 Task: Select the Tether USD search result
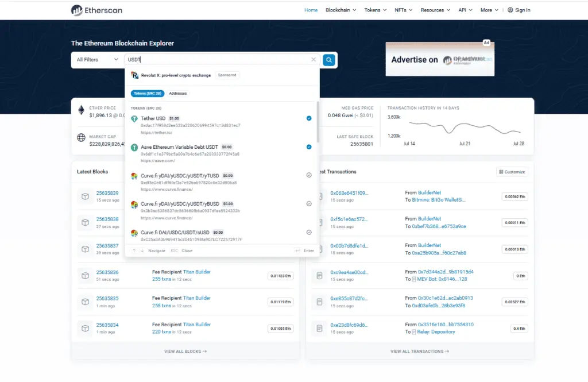(222, 125)
